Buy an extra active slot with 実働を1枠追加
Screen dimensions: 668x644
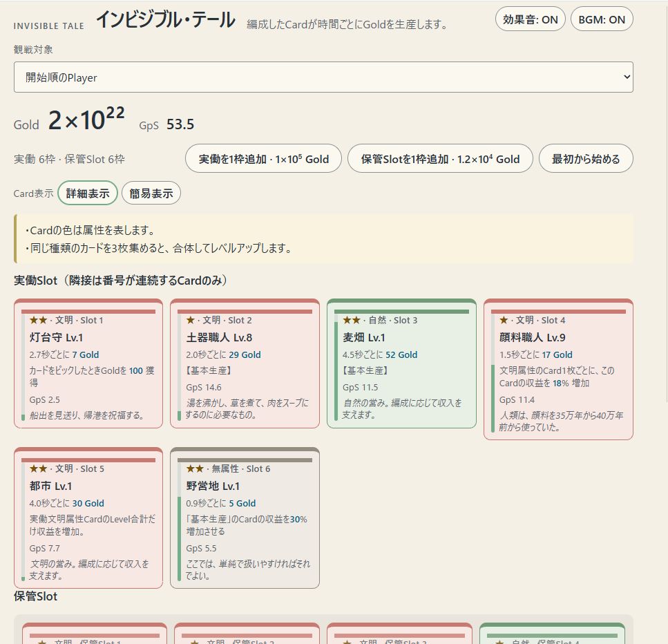pyautogui.click(x=263, y=159)
